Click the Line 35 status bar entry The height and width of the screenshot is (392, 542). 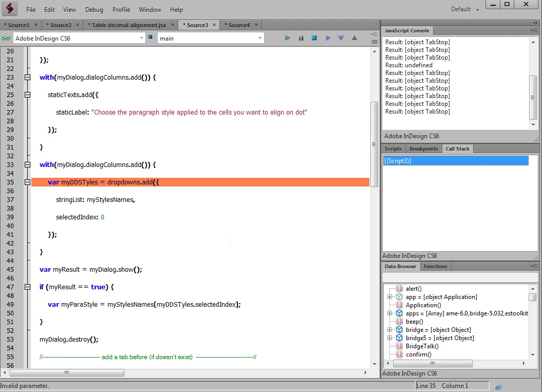tap(426, 386)
